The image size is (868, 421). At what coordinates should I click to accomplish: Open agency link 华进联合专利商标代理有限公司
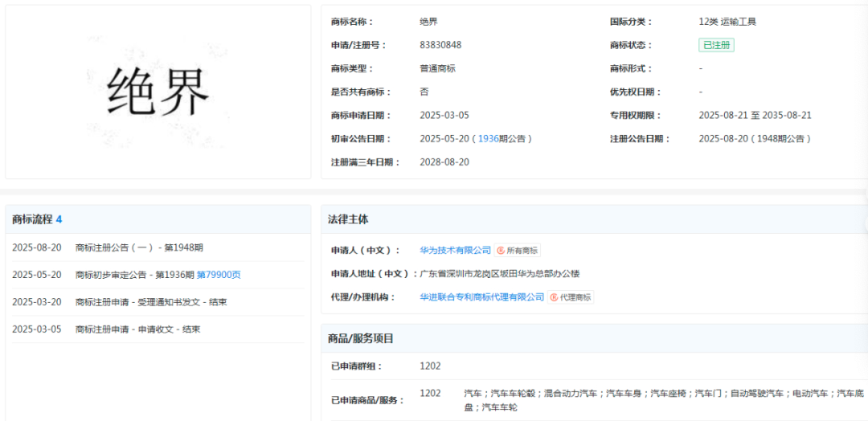pos(481,297)
